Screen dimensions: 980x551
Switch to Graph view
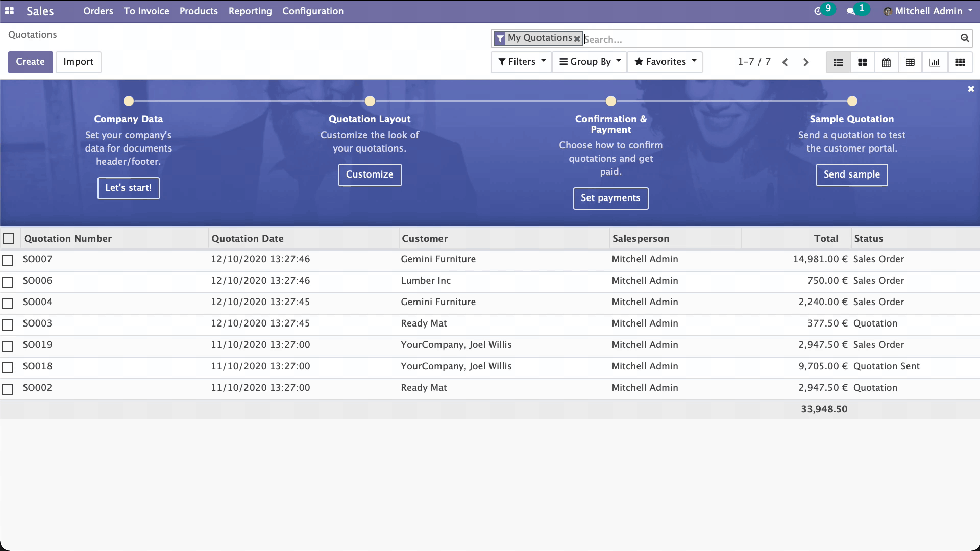coord(935,62)
